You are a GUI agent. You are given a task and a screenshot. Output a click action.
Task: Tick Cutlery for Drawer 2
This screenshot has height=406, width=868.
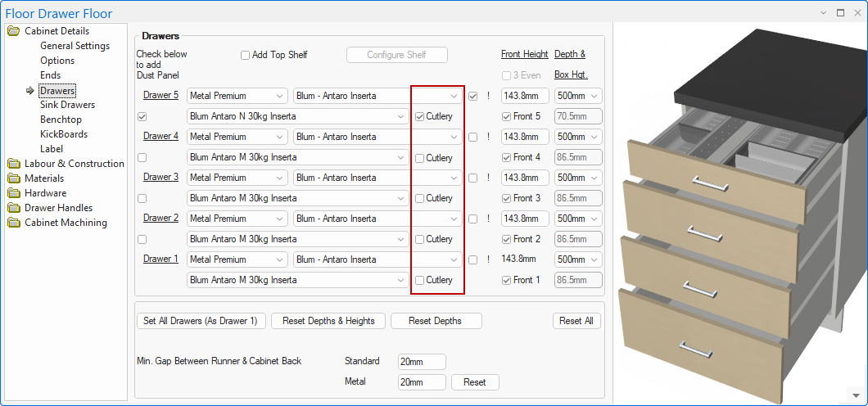point(419,240)
